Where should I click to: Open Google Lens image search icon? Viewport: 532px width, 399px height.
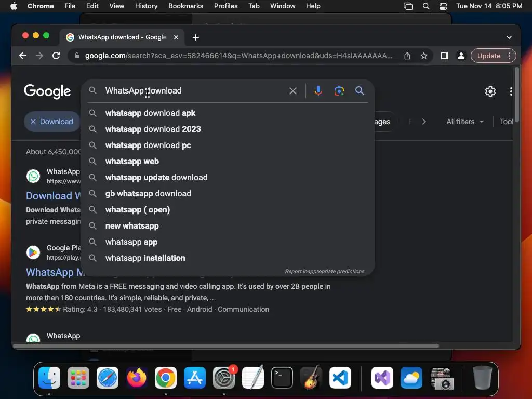point(339,91)
